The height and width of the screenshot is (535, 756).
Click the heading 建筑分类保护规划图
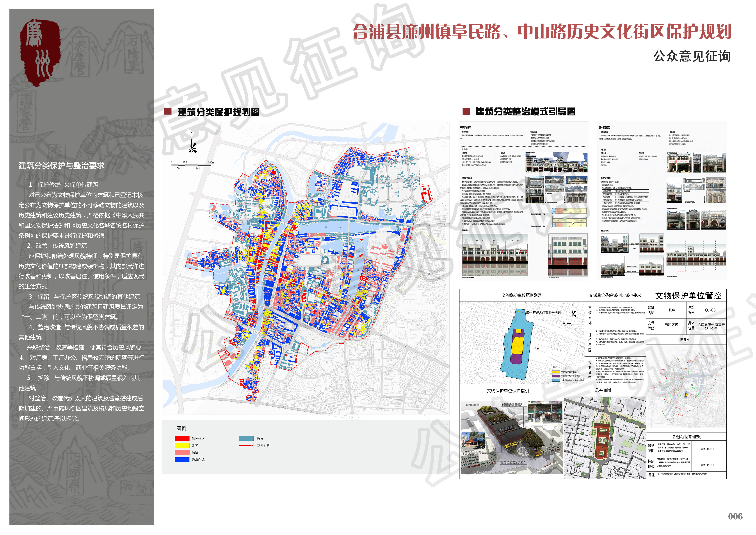click(x=219, y=112)
